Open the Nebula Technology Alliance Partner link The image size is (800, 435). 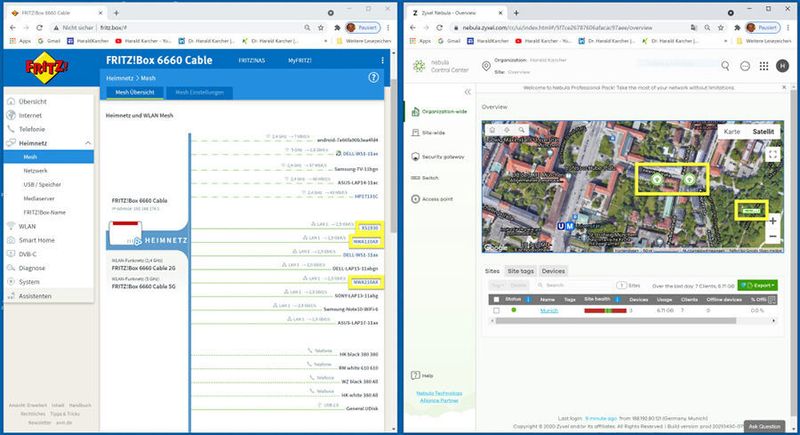(439, 397)
